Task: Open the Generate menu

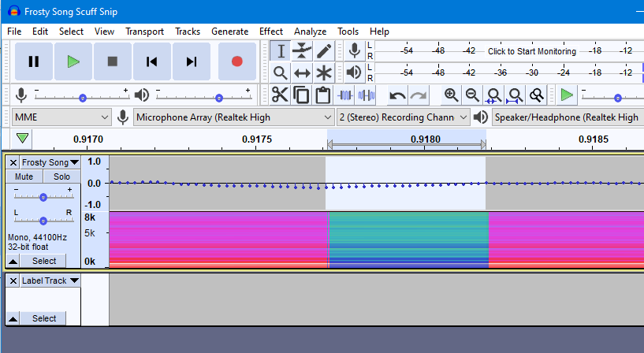Action: tap(230, 32)
